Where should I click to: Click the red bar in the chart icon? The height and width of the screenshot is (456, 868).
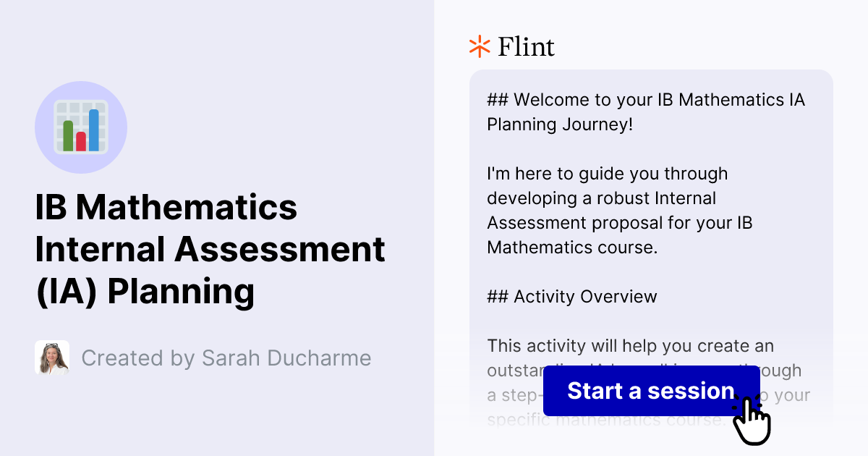coord(82,141)
